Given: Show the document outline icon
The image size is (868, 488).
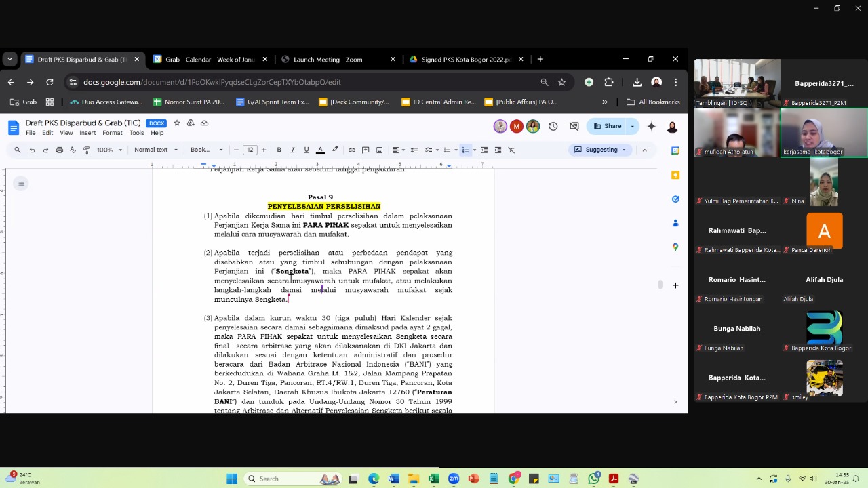Looking at the screenshot, I should [21, 184].
